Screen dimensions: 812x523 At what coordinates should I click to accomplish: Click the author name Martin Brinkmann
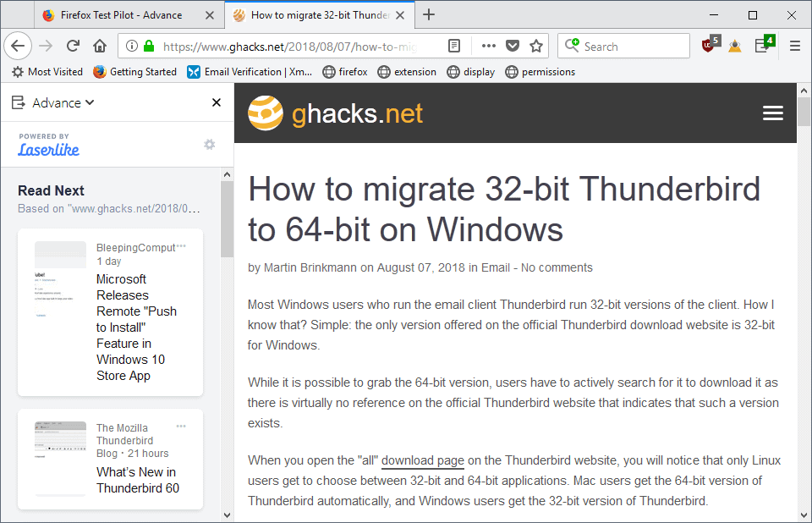[310, 267]
